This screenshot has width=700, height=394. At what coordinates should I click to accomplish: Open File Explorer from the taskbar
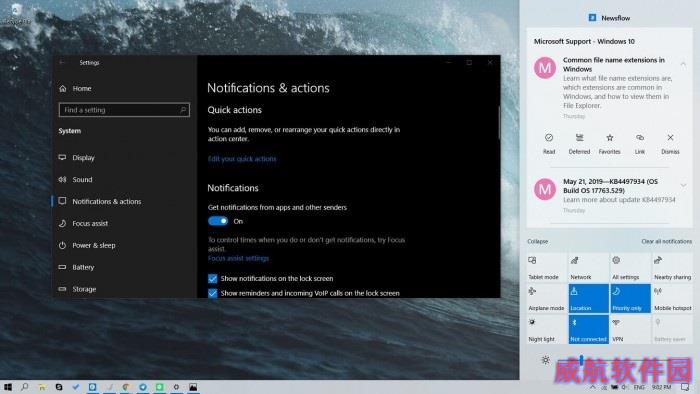click(x=42, y=387)
